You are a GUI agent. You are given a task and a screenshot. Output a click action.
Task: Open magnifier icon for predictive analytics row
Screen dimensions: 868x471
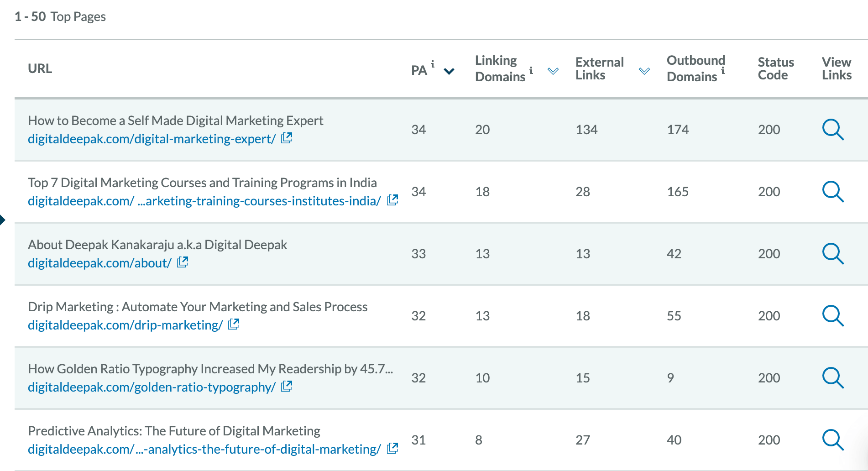[x=833, y=440]
